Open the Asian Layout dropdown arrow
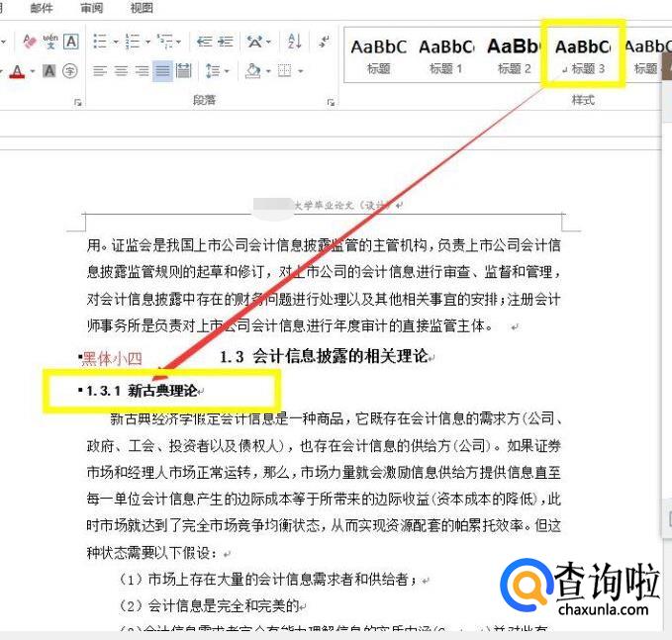The image size is (672, 640). click(x=269, y=42)
